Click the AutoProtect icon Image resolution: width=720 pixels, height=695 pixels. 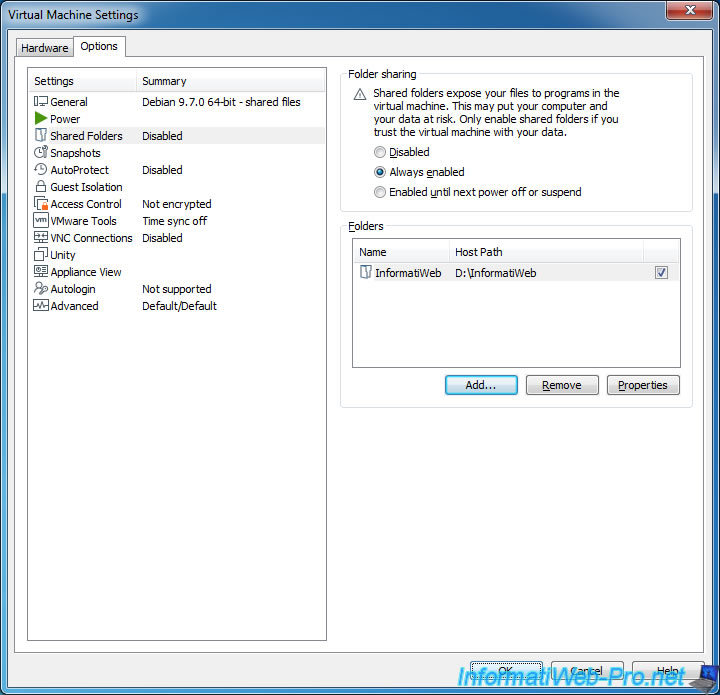[40, 169]
